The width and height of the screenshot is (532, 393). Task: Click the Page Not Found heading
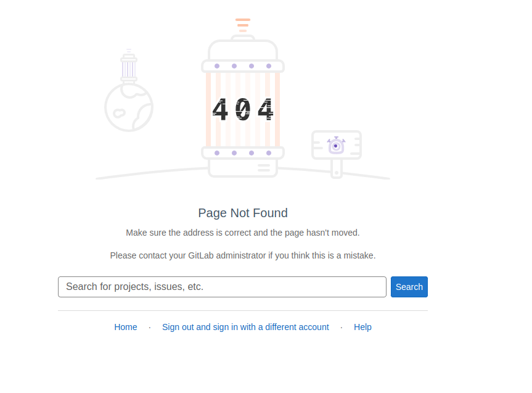tap(243, 213)
